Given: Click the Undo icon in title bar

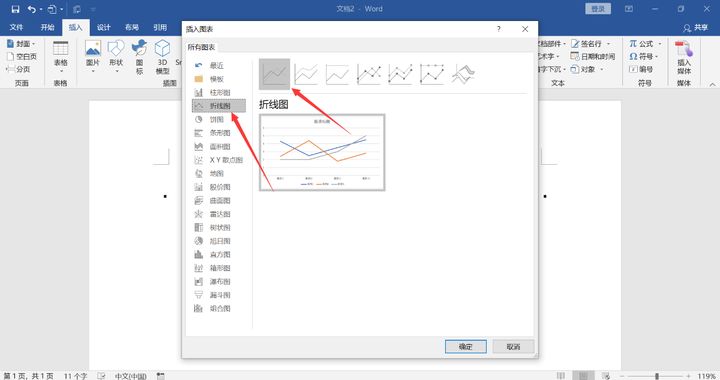Looking at the screenshot, I should tap(31, 9).
